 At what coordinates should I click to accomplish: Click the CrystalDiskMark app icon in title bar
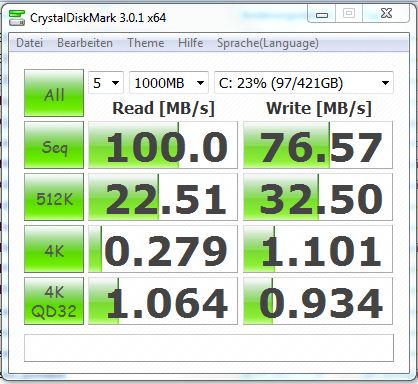click(17, 18)
